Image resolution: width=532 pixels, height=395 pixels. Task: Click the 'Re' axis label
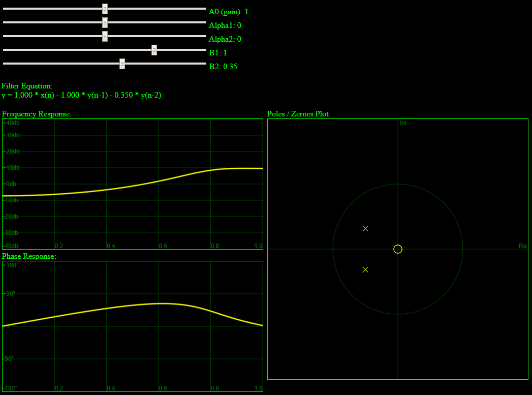(x=522, y=246)
